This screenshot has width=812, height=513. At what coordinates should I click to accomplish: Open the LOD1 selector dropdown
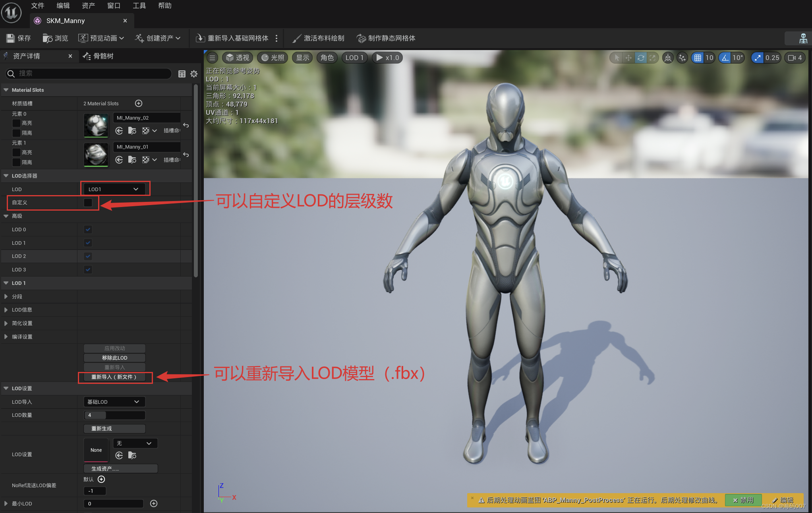click(x=114, y=189)
